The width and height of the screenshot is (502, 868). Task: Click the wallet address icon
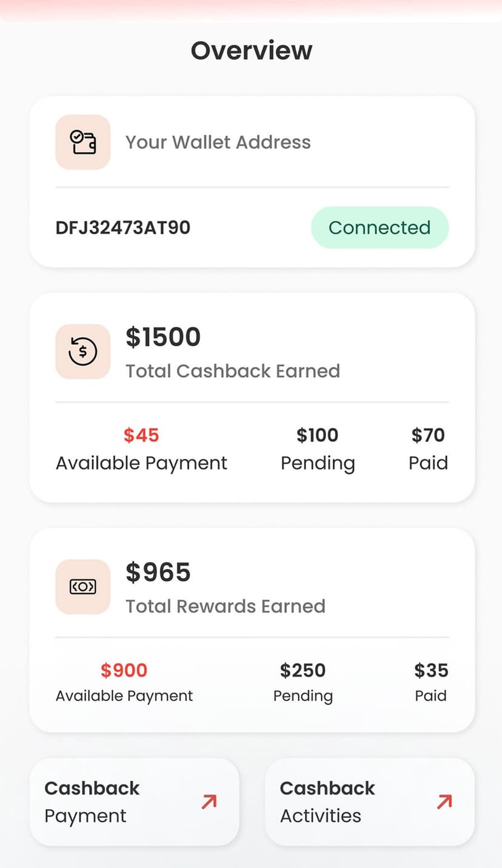coord(83,142)
